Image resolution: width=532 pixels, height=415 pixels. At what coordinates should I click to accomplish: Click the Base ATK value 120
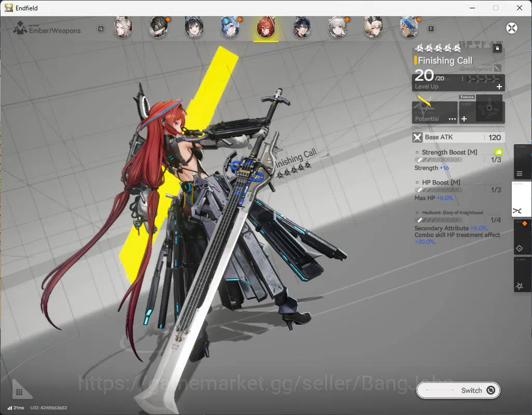click(x=495, y=137)
